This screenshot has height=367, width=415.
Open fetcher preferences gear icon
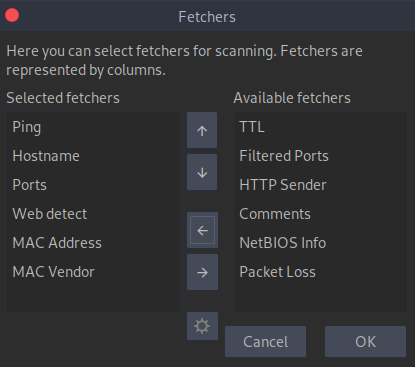click(x=202, y=326)
